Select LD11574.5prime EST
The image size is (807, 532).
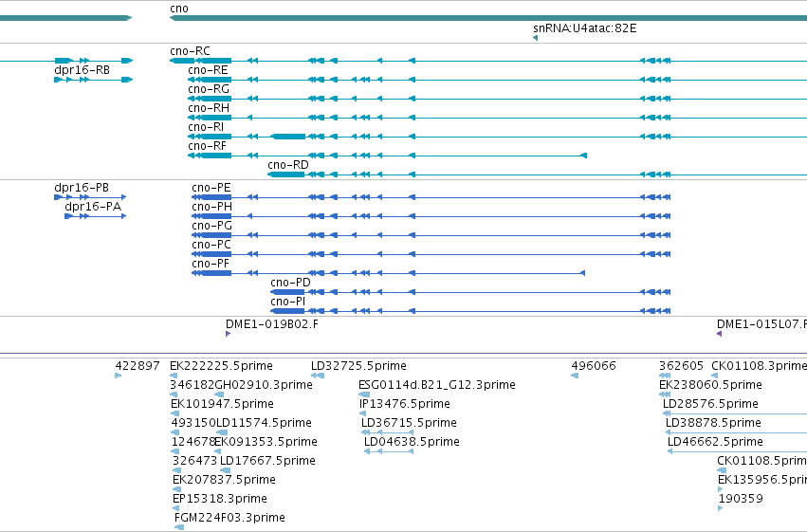[x=264, y=424]
